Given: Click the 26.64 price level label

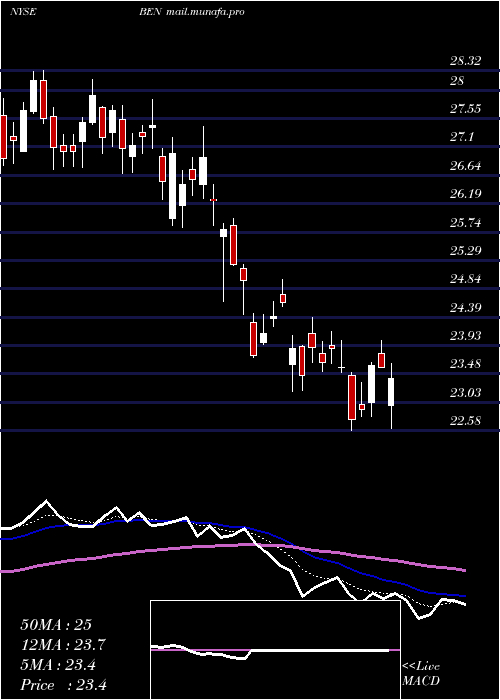Looking at the screenshot, I should pos(466,166).
